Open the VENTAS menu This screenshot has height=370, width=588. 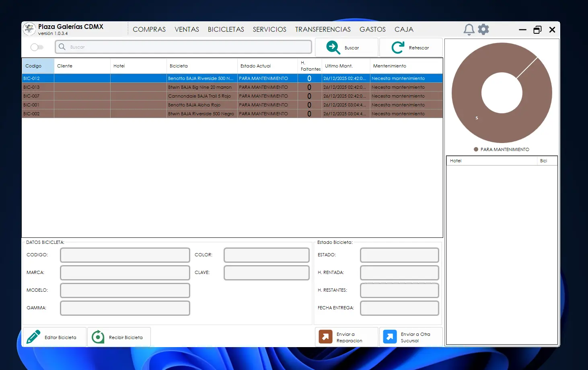click(x=187, y=29)
